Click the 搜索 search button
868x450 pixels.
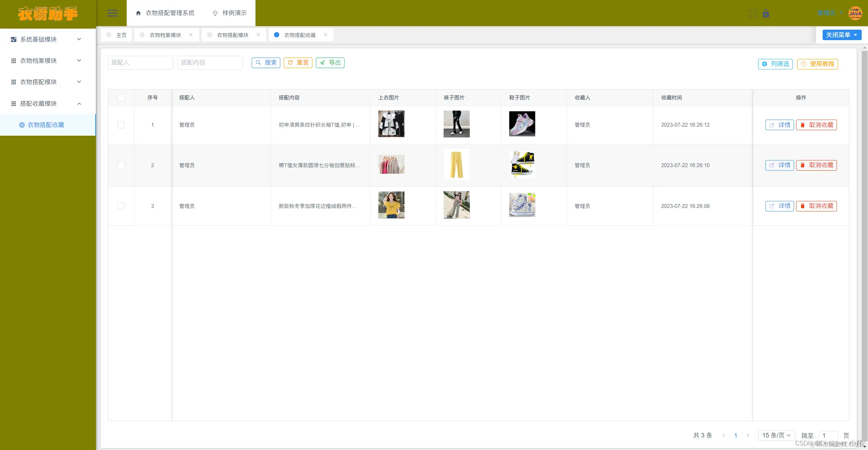pyautogui.click(x=266, y=62)
